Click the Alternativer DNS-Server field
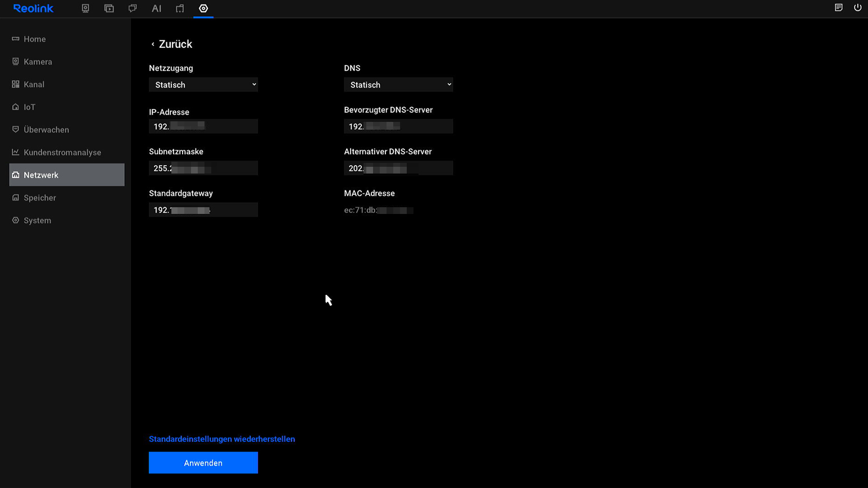Image resolution: width=868 pixels, height=488 pixels. (398, 168)
